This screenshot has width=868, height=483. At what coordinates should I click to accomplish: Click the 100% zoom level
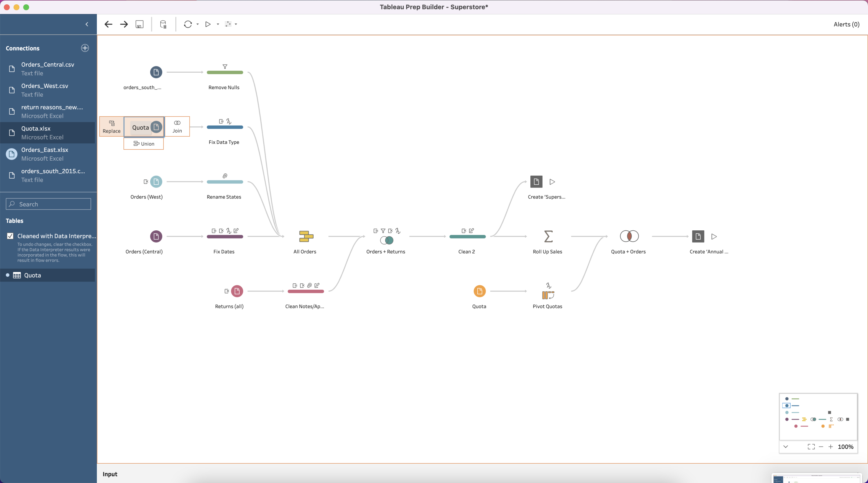coord(845,447)
